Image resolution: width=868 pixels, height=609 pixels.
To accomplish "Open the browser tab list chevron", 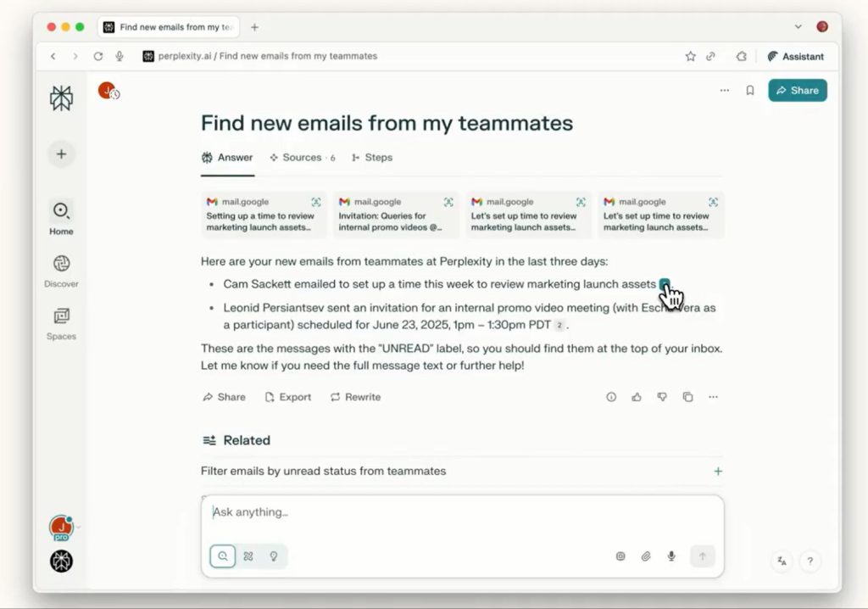I will point(798,26).
